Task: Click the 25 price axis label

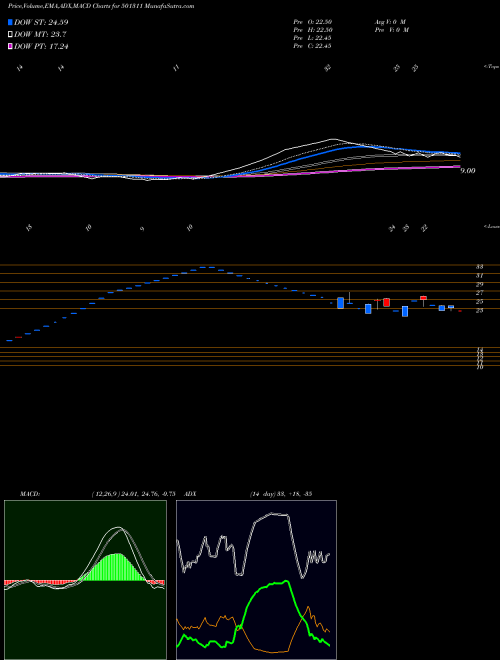Action: click(x=479, y=302)
